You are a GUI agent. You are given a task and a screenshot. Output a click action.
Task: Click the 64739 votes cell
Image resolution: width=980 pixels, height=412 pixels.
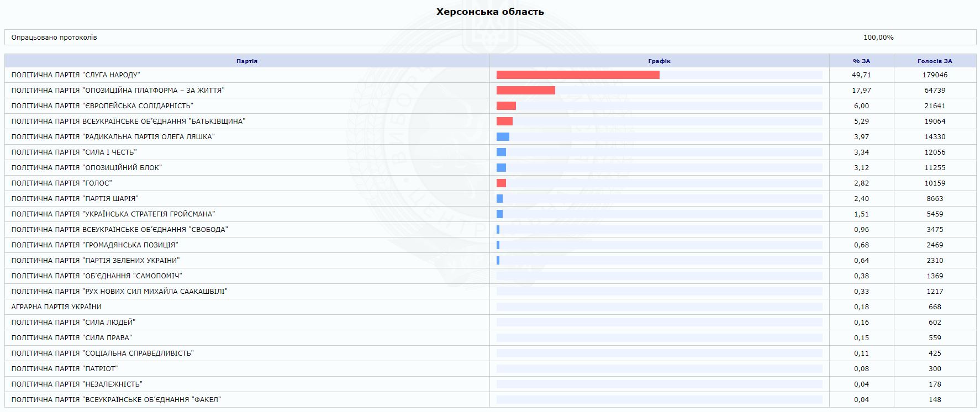point(935,91)
